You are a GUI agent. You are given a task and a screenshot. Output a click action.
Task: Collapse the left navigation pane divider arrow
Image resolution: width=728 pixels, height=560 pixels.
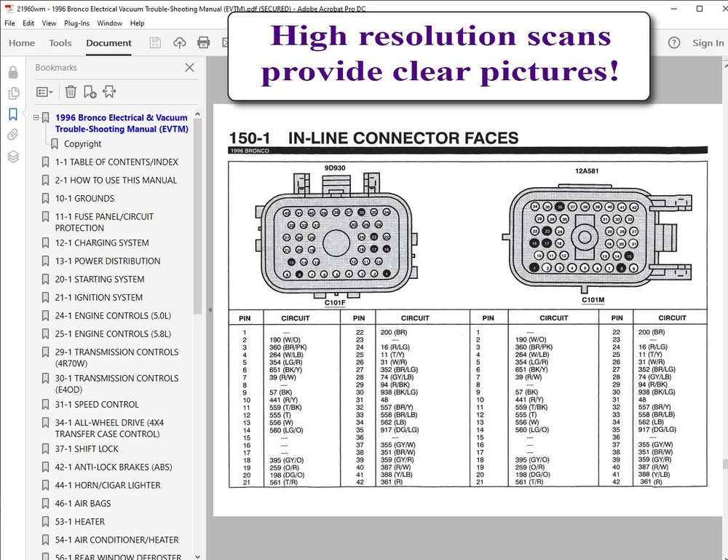point(210,310)
